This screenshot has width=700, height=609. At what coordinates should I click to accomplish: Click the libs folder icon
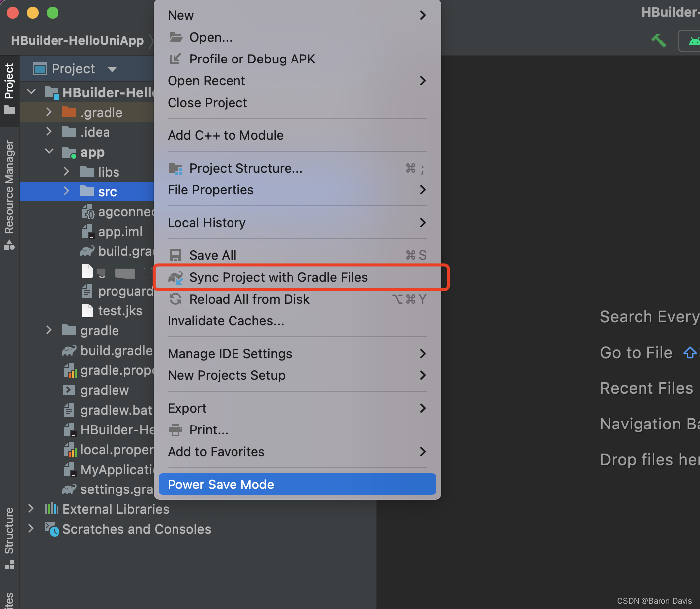87,172
